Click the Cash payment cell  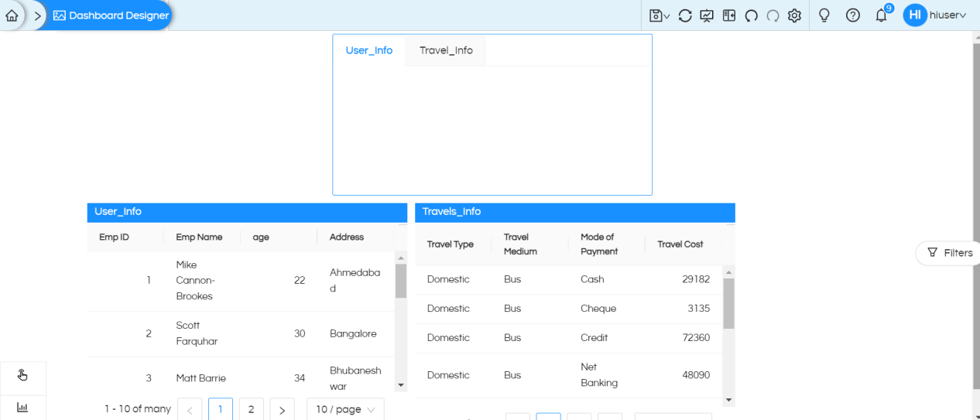point(606,279)
